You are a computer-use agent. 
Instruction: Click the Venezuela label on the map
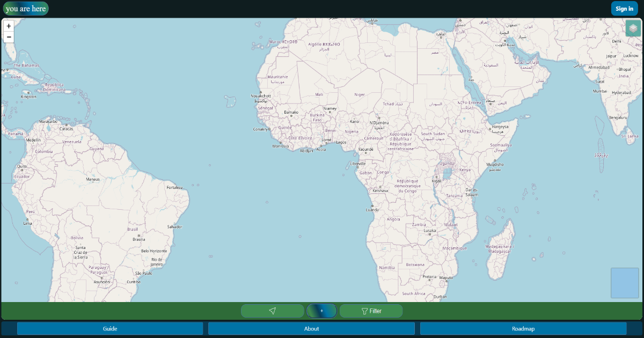click(x=72, y=142)
